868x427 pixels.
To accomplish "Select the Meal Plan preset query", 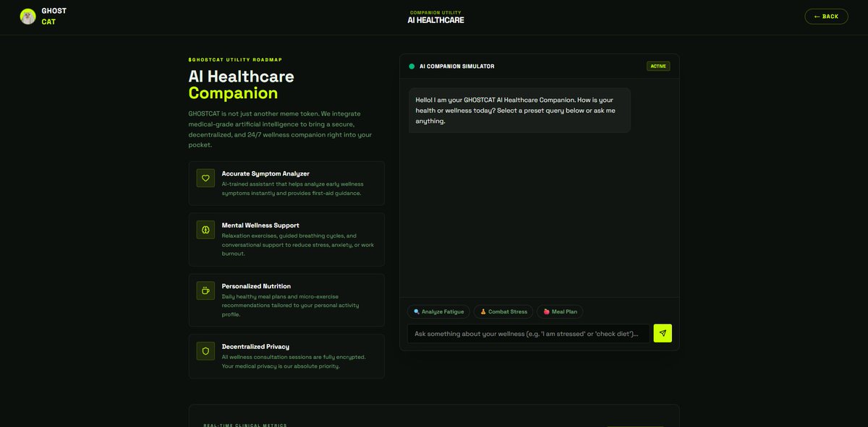I will tap(560, 311).
